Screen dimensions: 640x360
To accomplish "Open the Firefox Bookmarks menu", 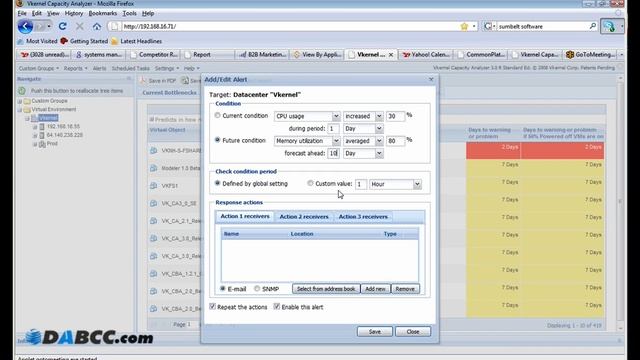I will coord(102,13).
